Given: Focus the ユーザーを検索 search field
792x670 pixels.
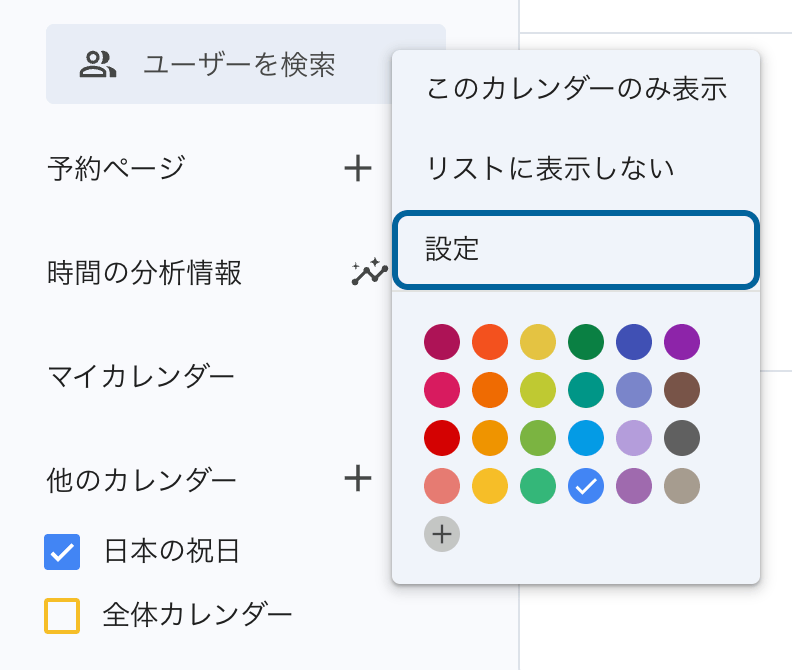Looking at the screenshot, I should tap(240, 65).
